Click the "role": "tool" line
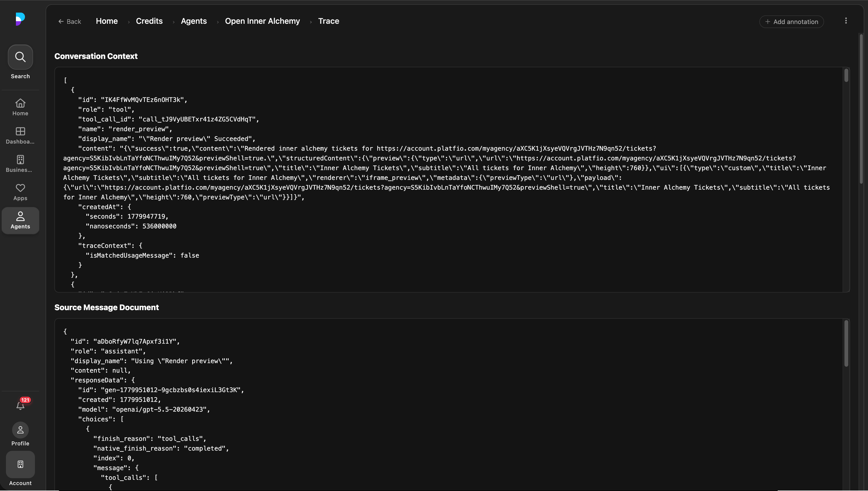868x491 pixels. [106, 110]
